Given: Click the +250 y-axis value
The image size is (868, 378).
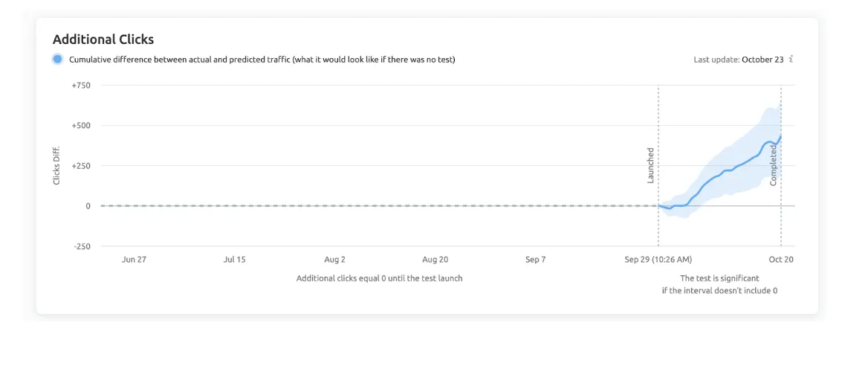Looking at the screenshot, I should (x=80, y=166).
